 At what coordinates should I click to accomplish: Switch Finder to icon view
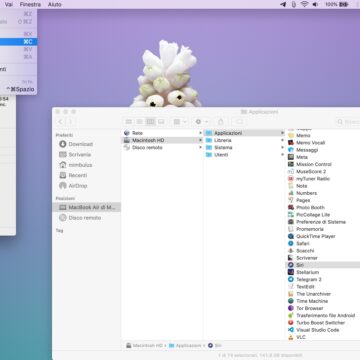coord(129,122)
